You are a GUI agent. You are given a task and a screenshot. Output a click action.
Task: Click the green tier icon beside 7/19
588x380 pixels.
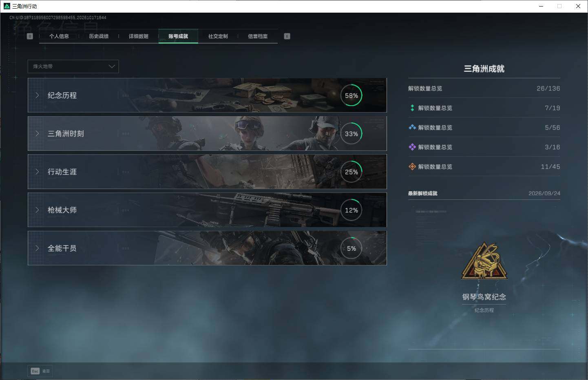pyautogui.click(x=412, y=108)
